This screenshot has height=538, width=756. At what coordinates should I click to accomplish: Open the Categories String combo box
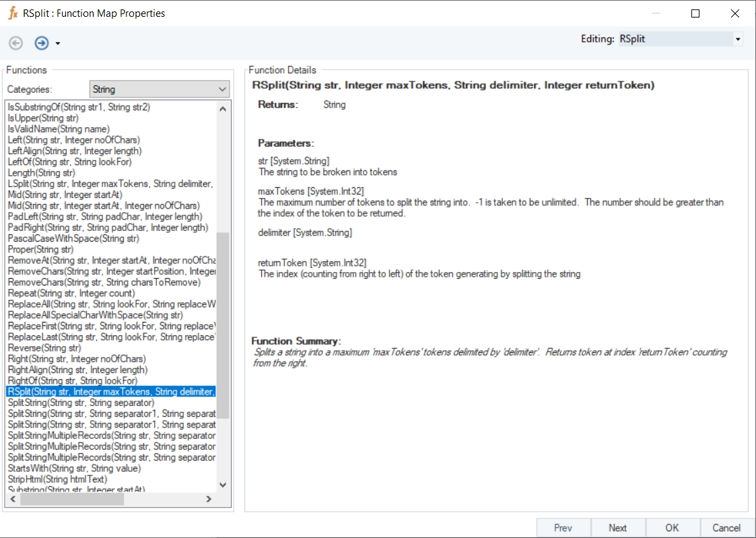pyautogui.click(x=160, y=89)
